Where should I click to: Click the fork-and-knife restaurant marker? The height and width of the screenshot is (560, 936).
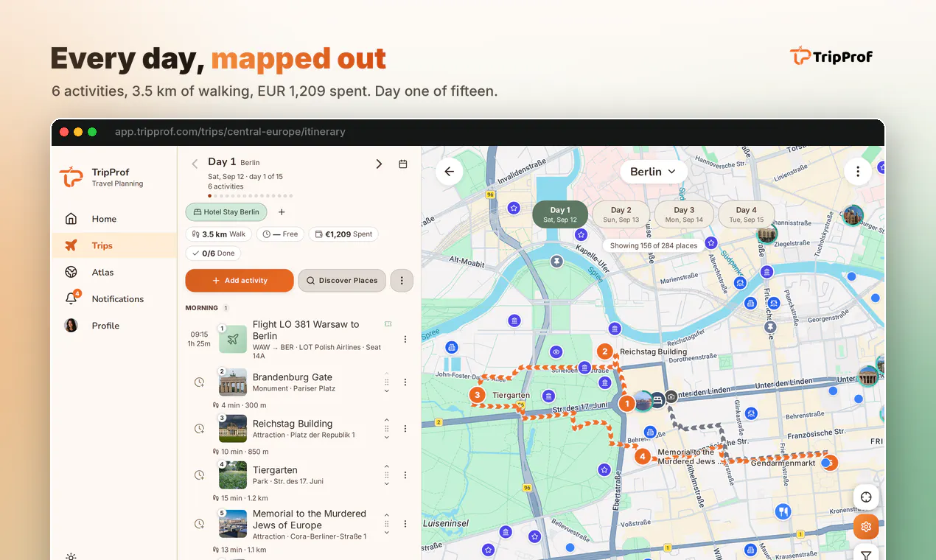coord(783,511)
